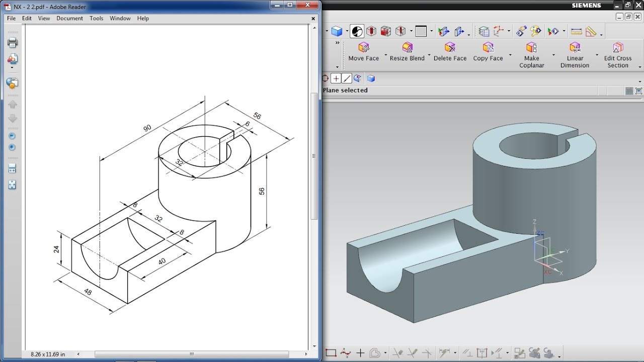Click the Quick Extend tool in bottom toolbar
The image size is (644, 362).
412,353
